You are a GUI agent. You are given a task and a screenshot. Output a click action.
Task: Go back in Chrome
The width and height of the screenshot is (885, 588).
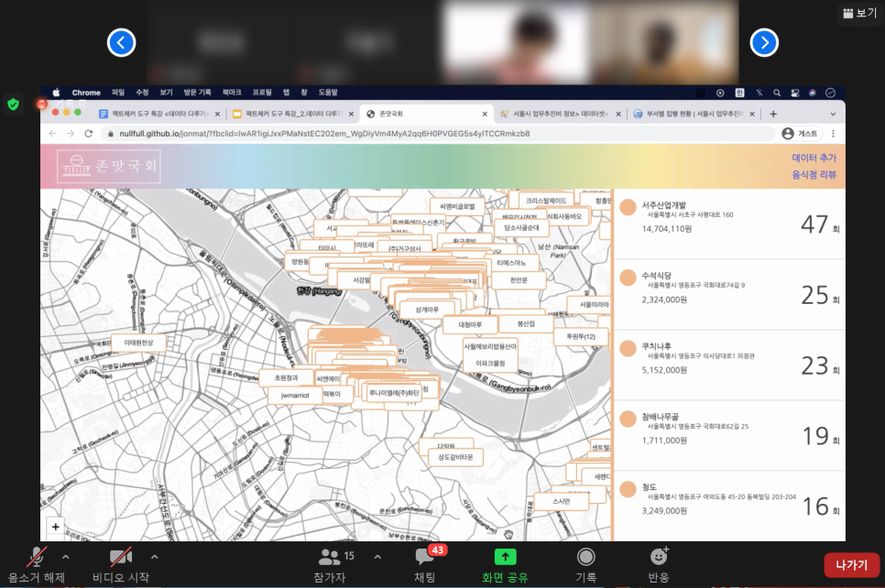[x=52, y=134]
